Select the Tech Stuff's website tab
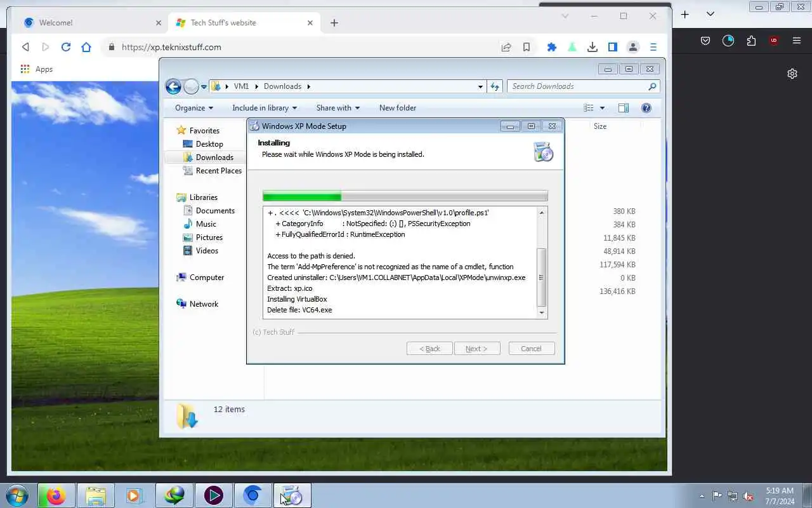This screenshot has height=508, width=812. (244, 23)
